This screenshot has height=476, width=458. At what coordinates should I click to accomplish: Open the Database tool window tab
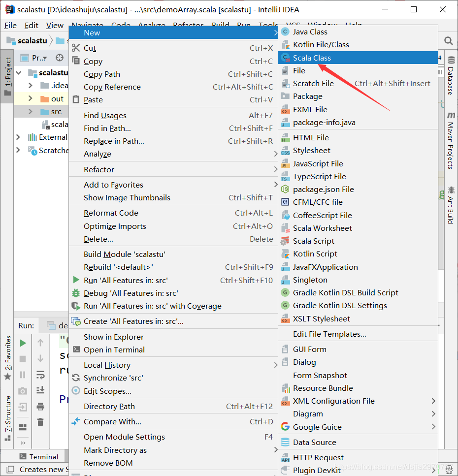point(451,75)
